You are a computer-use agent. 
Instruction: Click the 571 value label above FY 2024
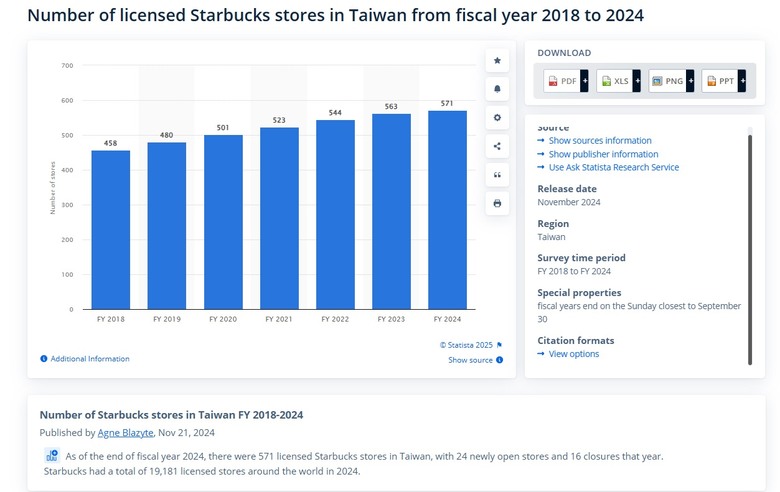click(447, 103)
